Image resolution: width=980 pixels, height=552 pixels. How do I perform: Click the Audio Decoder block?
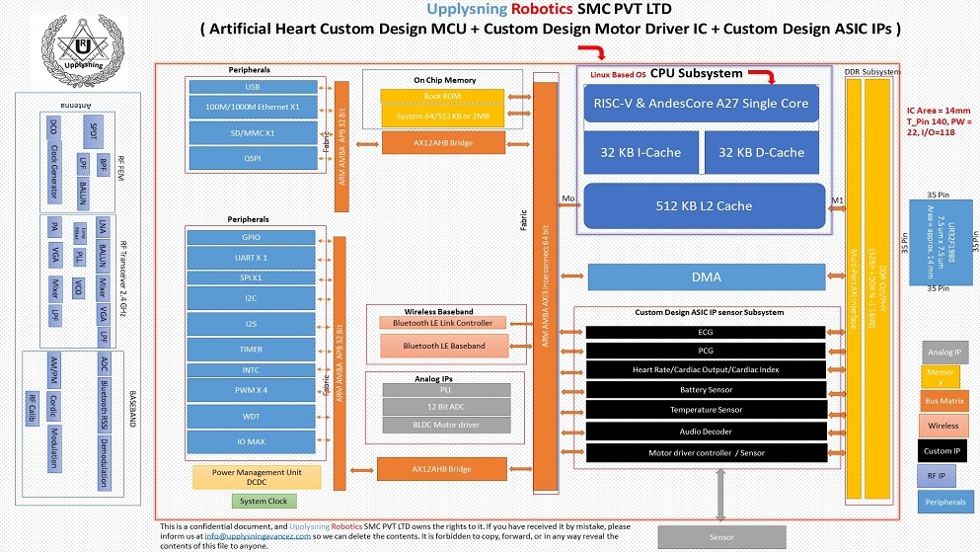(706, 432)
